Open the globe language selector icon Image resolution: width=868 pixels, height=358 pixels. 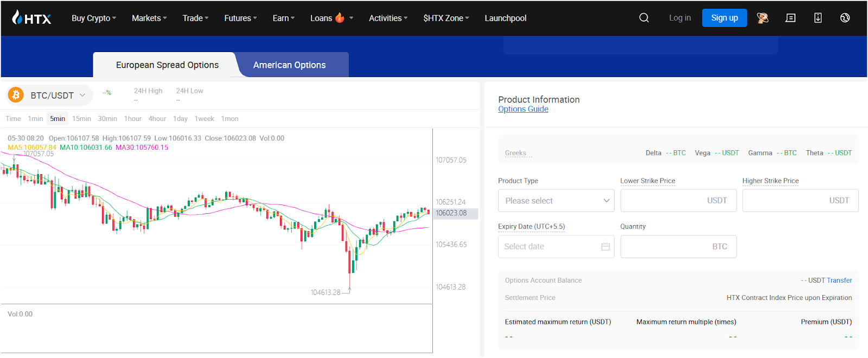(845, 18)
